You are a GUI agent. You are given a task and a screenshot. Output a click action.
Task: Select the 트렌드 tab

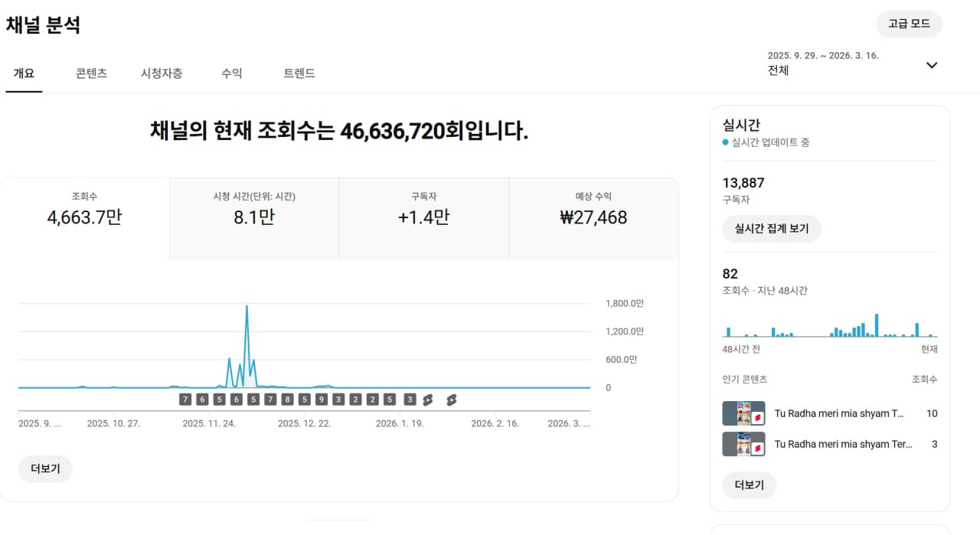coord(299,73)
